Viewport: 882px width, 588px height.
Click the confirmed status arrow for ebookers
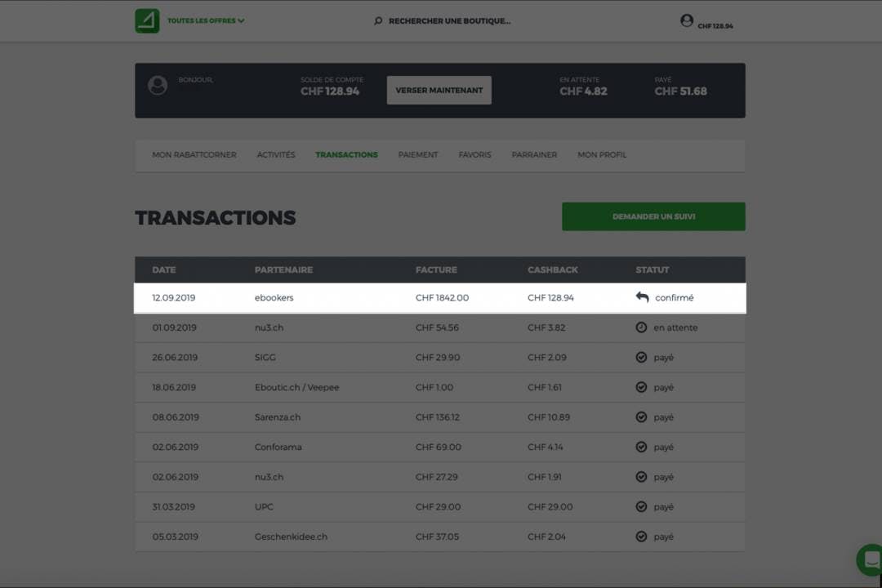click(x=642, y=297)
